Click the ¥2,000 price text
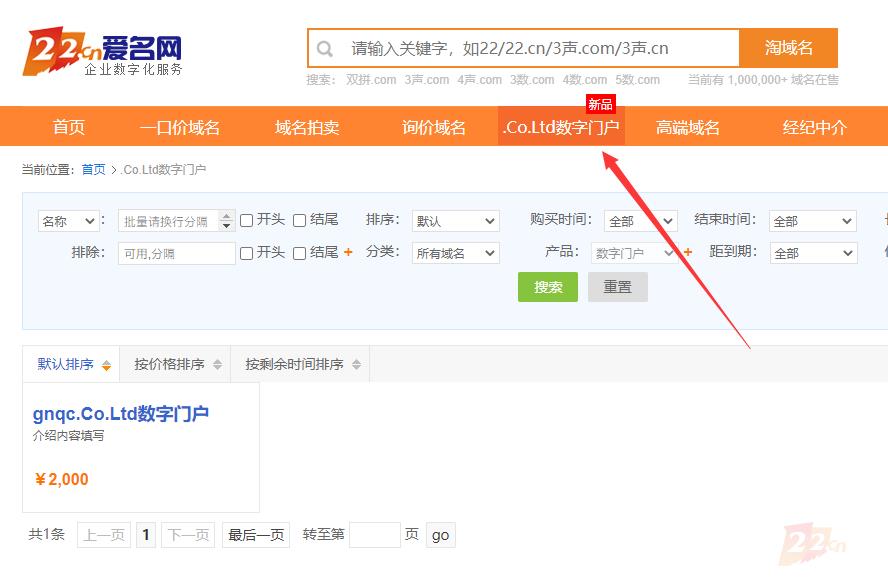This screenshot has height=582, width=888. pyautogui.click(x=62, y=480)
